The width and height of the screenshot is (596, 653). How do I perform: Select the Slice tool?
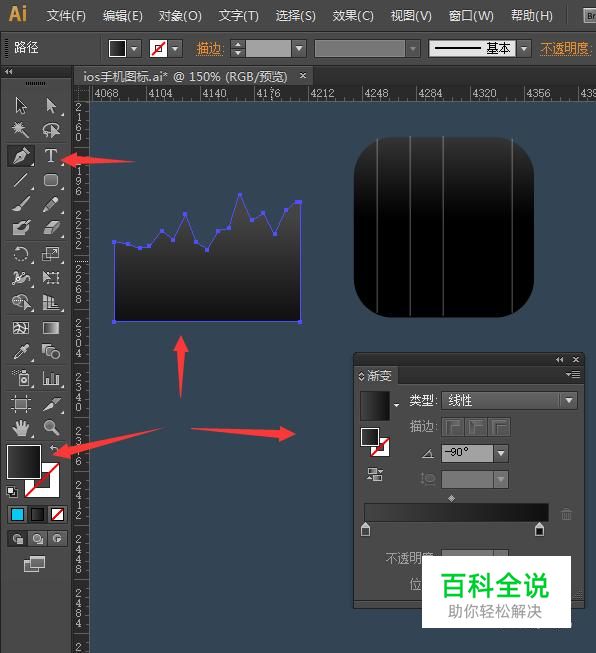[51, 404]
